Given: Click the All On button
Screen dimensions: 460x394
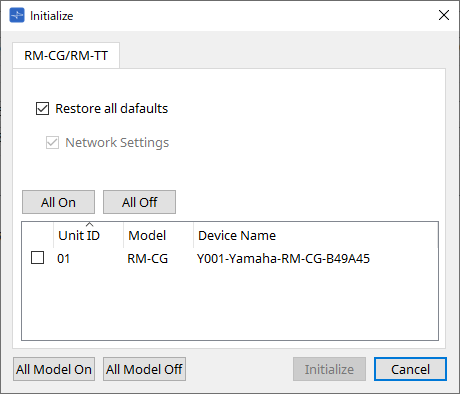Looking at the screenshot, I should [x=58, y=202].
